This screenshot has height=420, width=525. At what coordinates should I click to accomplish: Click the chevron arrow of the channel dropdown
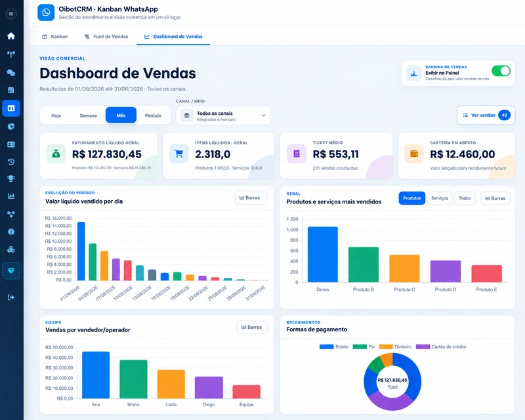coord(264,115)
